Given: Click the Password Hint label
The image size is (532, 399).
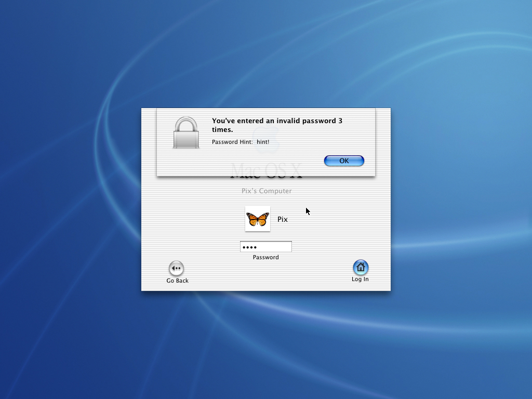Looking at the screenshot, I should pyautogui.click(x=232, y=142).
